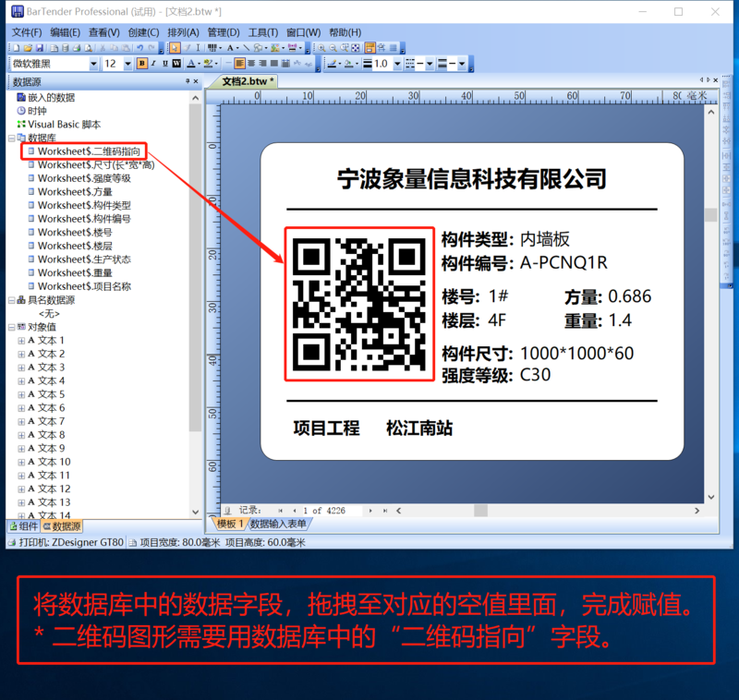Image resolution: width=739 pixels, height=700 pixels.
Task: Toggle Underline formatting button
Action: click(x=165, y=64)
